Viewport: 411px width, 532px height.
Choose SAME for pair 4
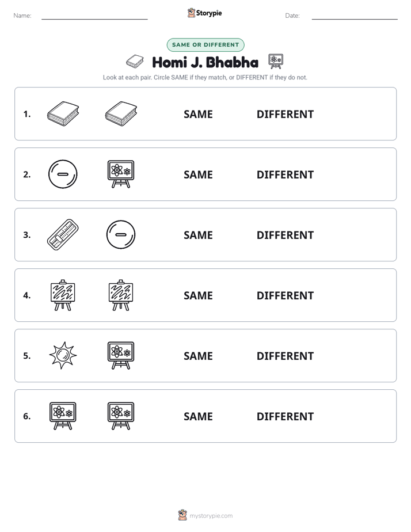pyautogui.click(x=198, y=295)
